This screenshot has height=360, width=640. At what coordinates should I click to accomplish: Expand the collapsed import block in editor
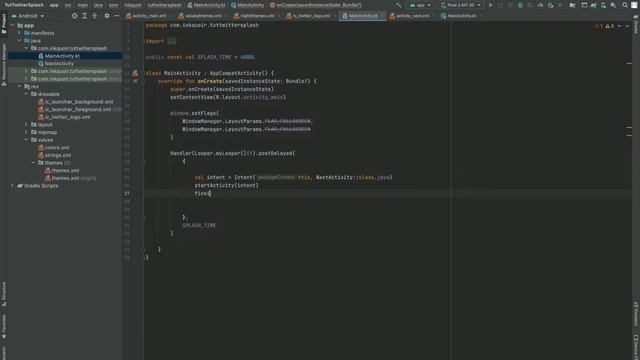tap(172, 41)
